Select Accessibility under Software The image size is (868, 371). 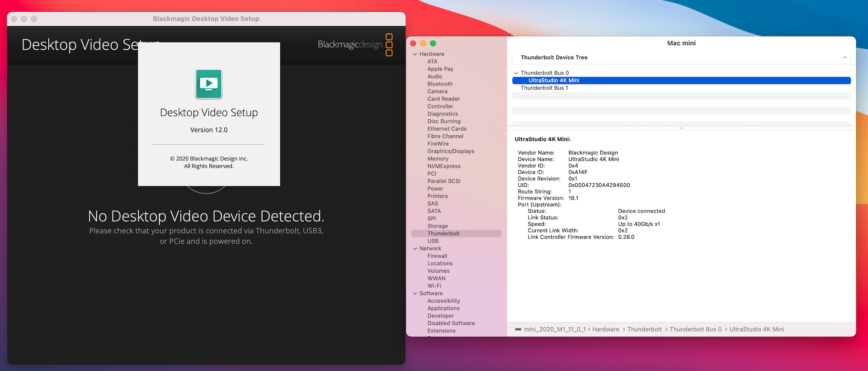(443, 301)
